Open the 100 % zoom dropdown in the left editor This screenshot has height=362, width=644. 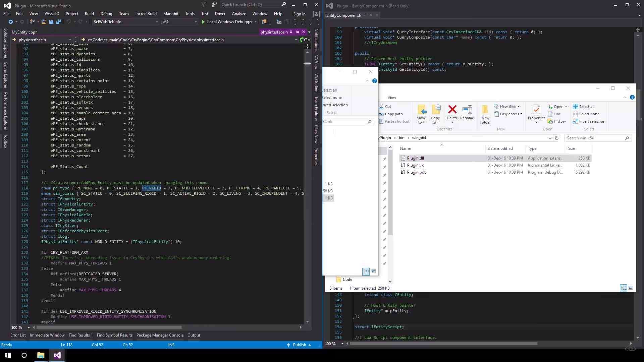click(x=29, y=327)
